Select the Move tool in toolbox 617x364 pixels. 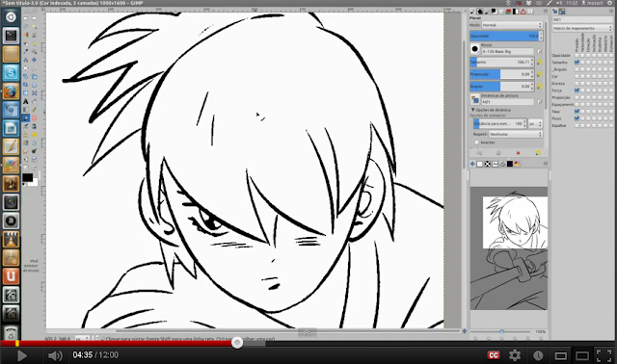[x=35, y=60]
